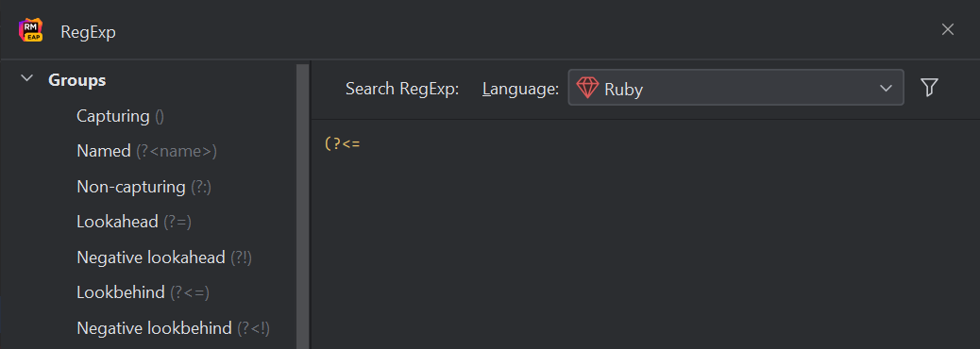The image size is (980, 349).
Task: Pick the Non-capturing (?:) item
Action: click(144, 187)
